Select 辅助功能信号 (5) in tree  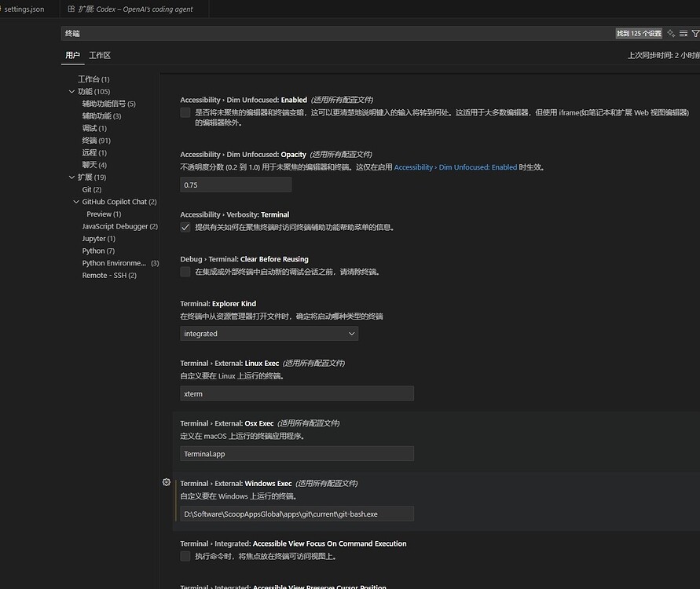coord(109,104)
